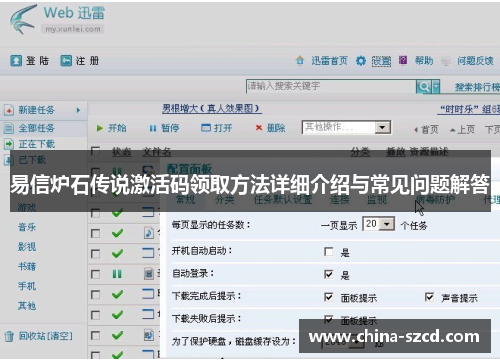The height and width of the screenshot is (362, 500).
Task: Click the 登陆 login icon
Action: (x=16, y=61)
